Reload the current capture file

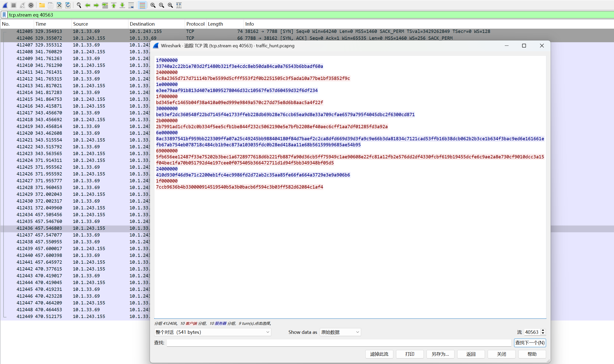pos(68,5)
